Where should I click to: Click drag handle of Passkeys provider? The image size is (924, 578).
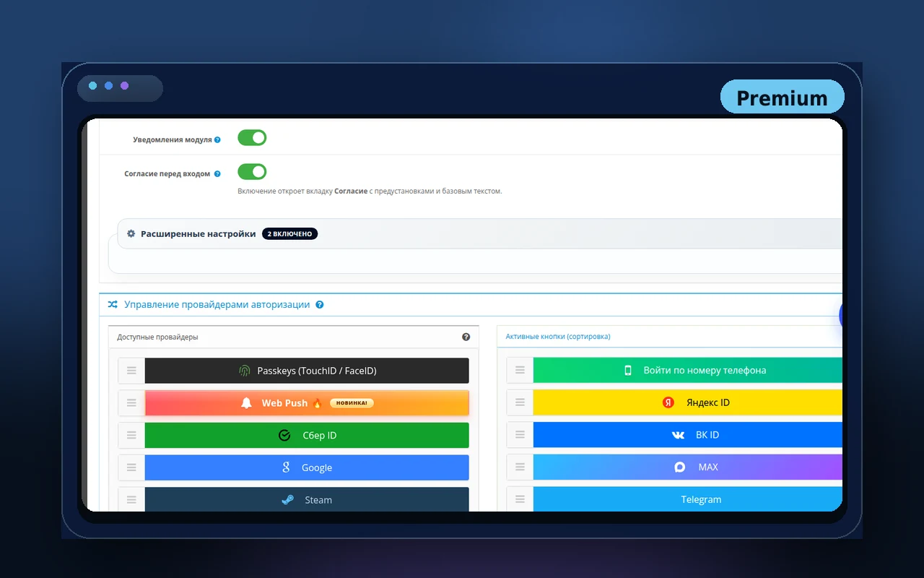131,371
